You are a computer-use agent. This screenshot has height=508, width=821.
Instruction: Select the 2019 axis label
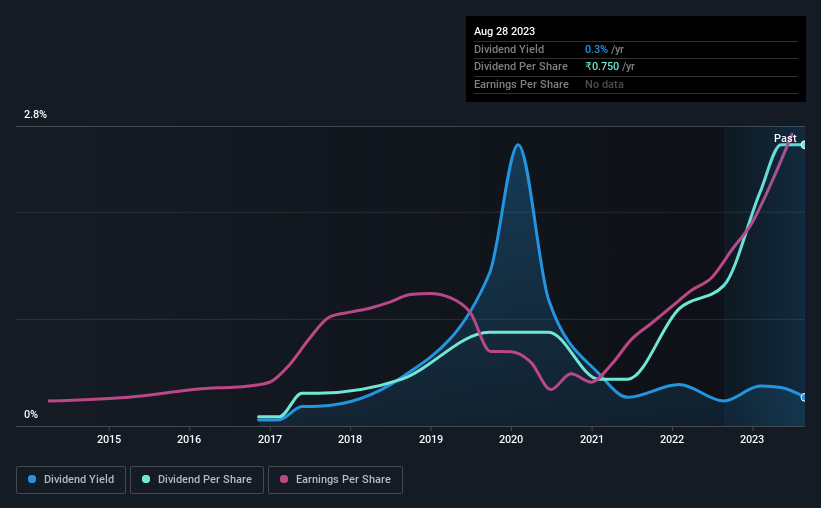pos(430,439)
